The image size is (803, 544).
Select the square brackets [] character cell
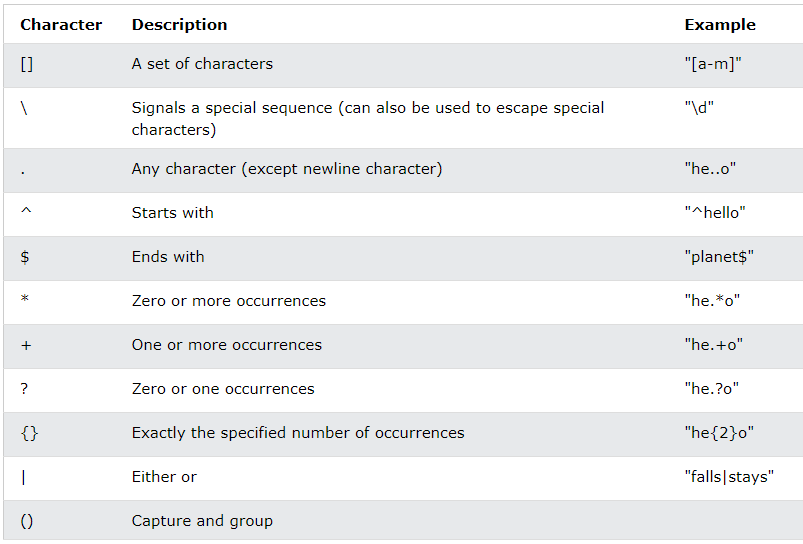[x=27, y=65]
